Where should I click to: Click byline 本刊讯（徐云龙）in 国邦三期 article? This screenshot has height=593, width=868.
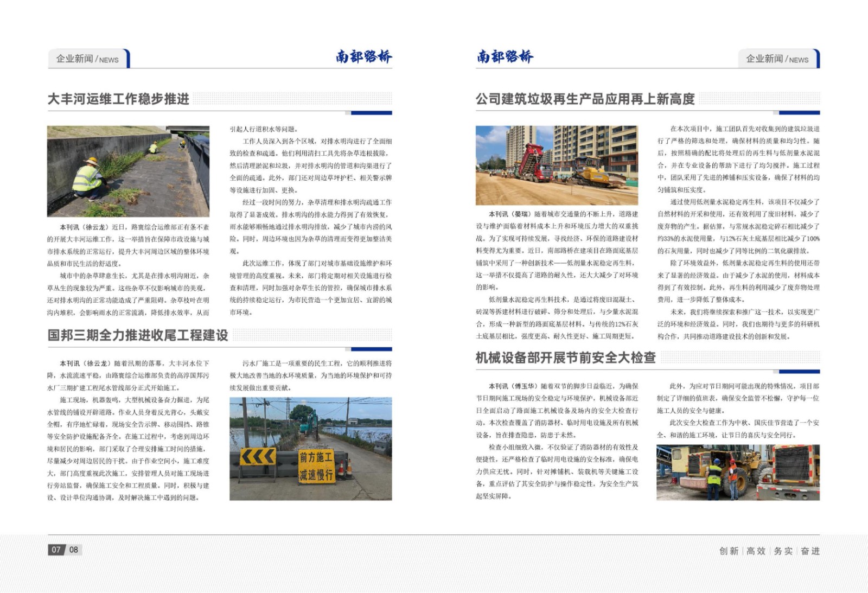[85, 364]
